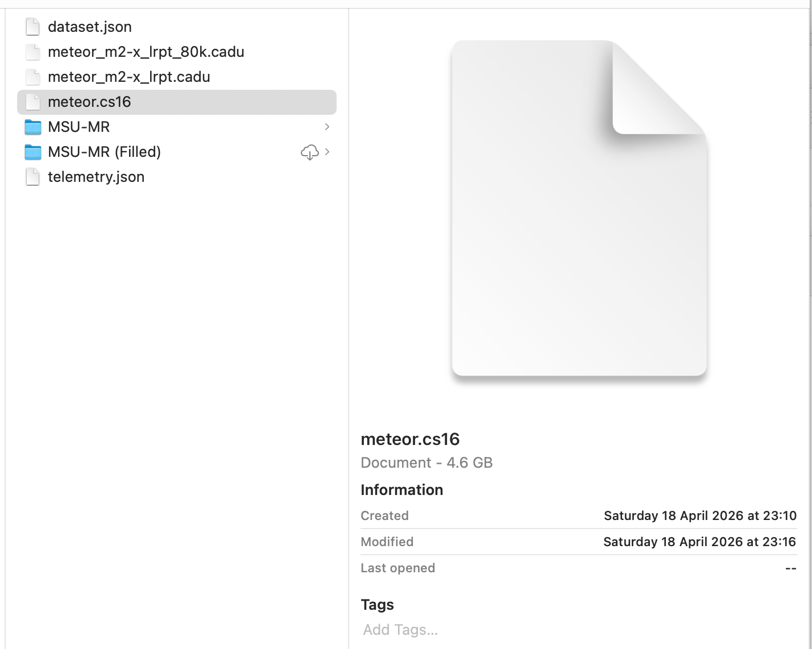Image resolution: width=812 pixels, height=649 pixels.
Task: Select the meteor_m2-x_lrpt.cadu file name
Action: (129, 77)
